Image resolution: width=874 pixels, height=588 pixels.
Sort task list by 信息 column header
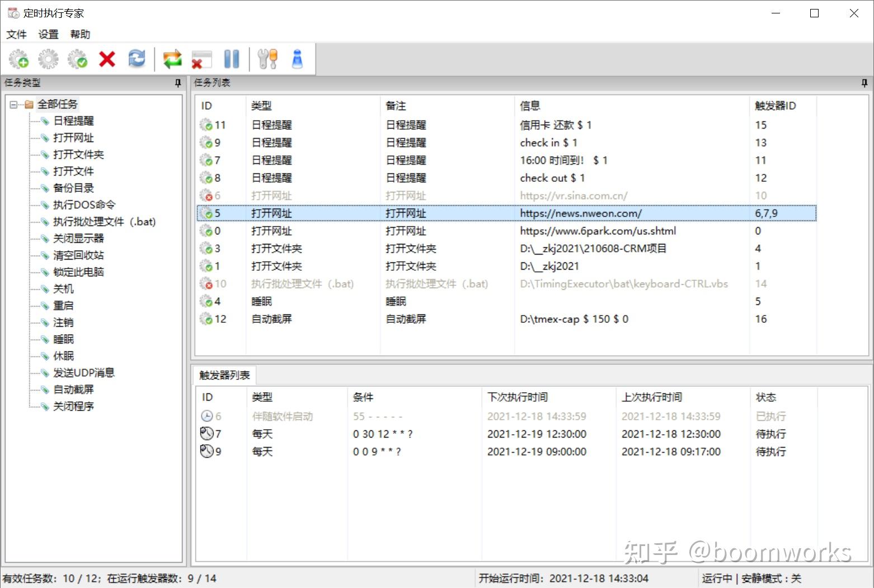click(x=632, y=106)
